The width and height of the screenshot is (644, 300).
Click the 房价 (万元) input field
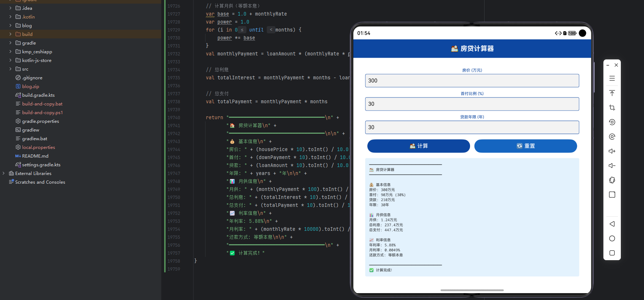click(x=472, y=81)
